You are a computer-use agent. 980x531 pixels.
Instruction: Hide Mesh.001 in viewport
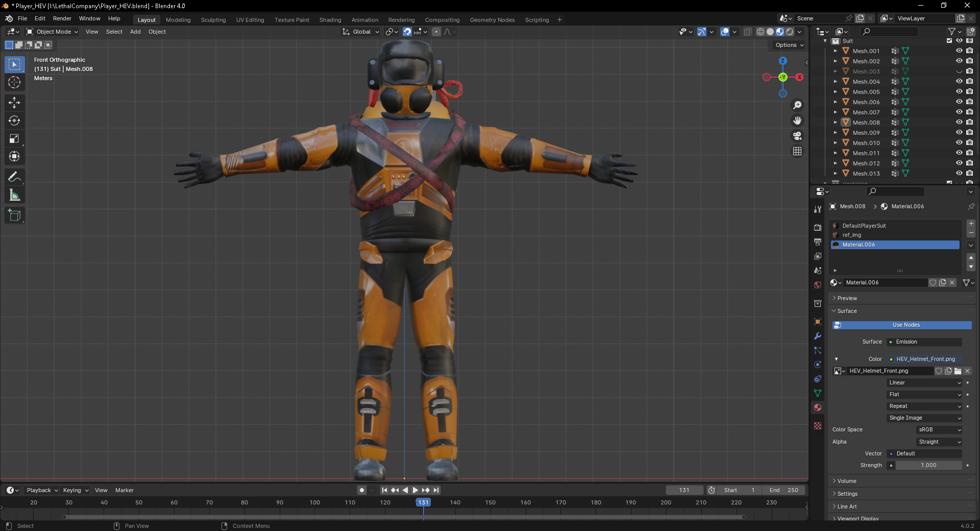click(959, 51)
